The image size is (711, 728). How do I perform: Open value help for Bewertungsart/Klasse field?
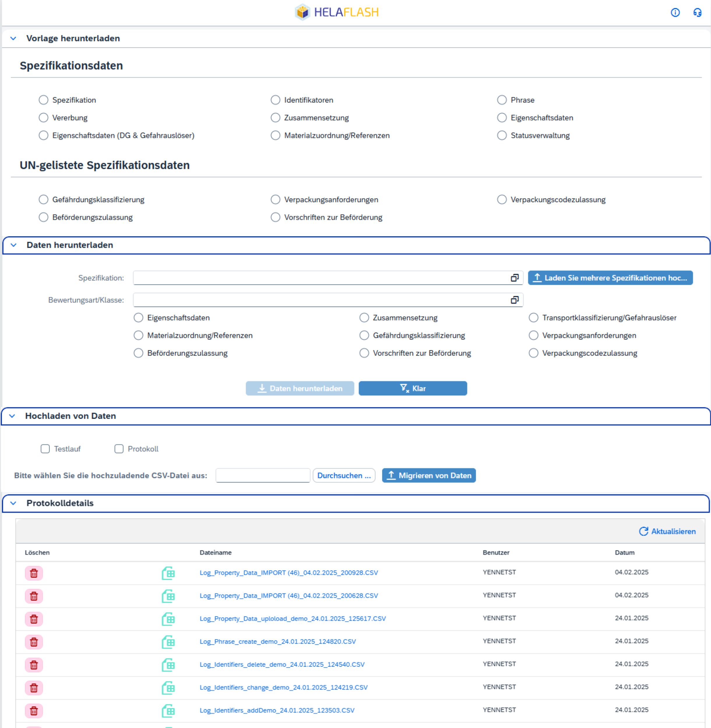point(515,300)
